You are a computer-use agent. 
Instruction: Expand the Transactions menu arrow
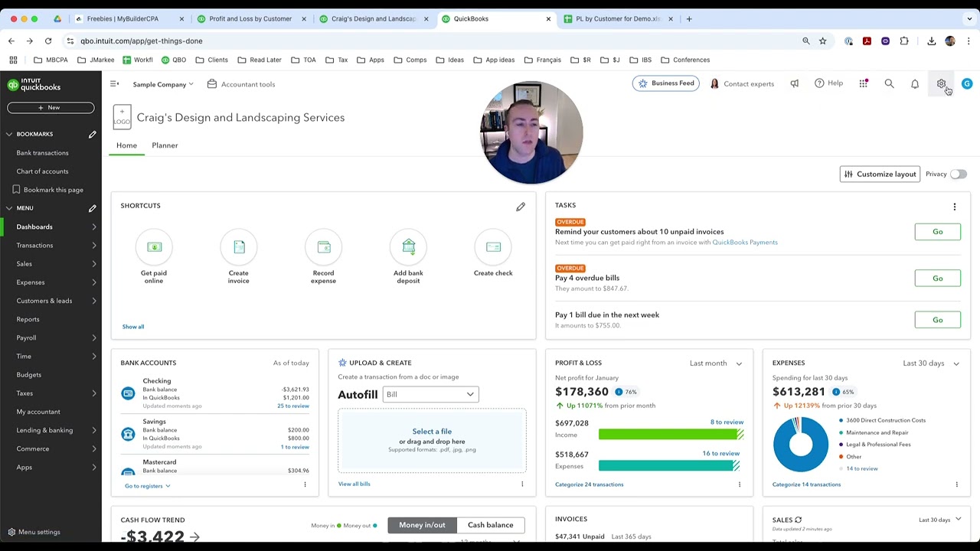(94, 246)
